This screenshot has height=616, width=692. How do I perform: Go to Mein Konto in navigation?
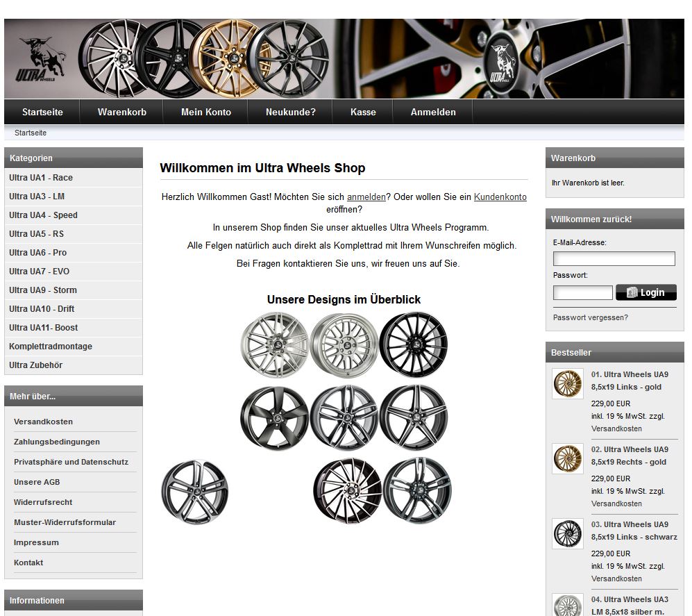tap(205, 113)
